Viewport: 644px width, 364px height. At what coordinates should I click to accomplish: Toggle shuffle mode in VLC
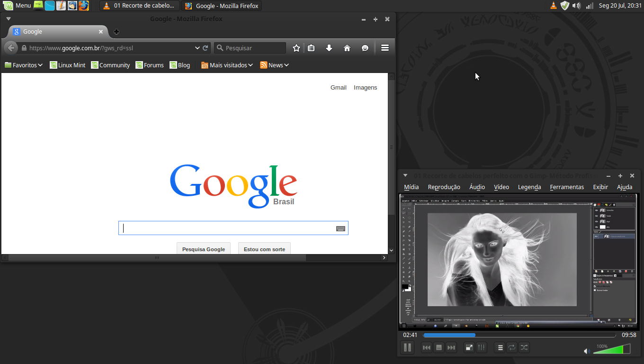point(524,347)
